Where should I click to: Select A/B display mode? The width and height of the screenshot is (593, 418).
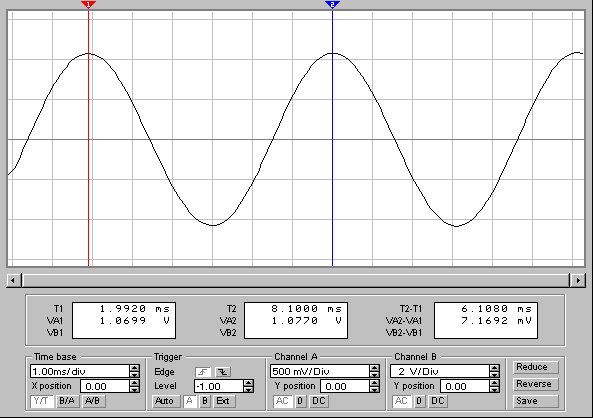pos(93,401)
